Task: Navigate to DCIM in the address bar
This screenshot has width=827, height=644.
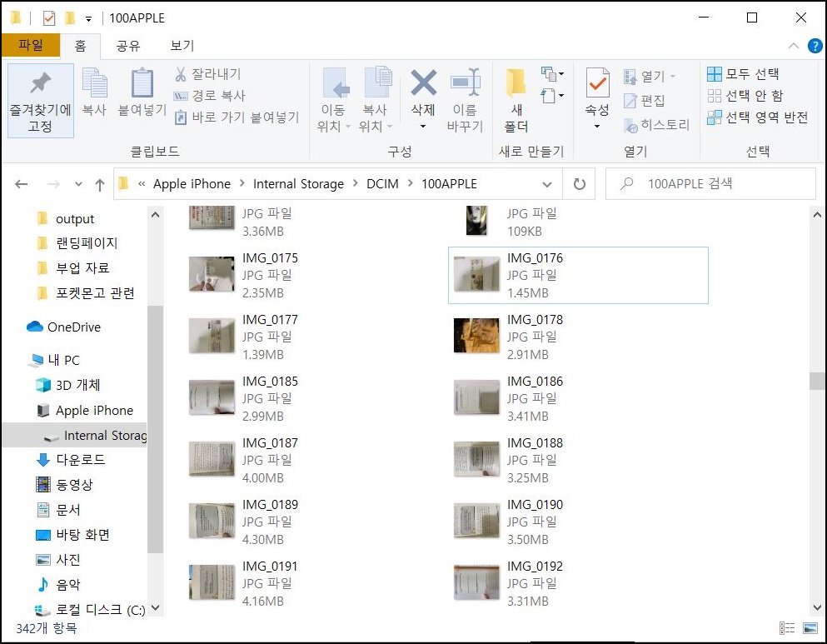Action: [x=382, y=183]
